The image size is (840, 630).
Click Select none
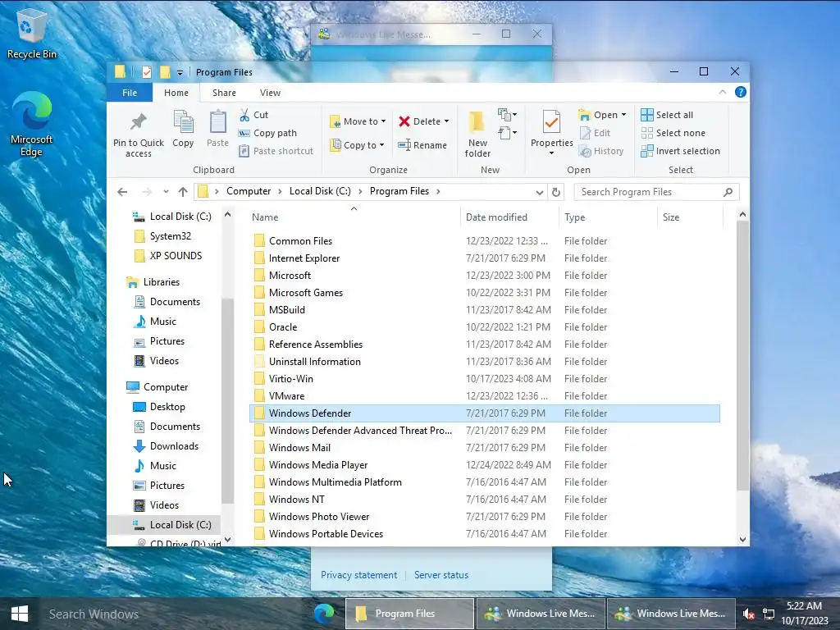673,133
